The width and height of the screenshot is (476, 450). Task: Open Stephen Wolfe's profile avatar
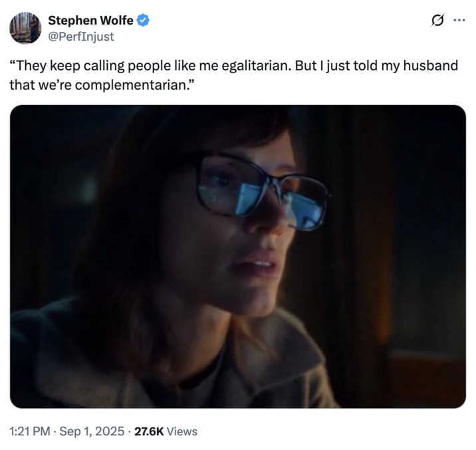click(25, 28)
